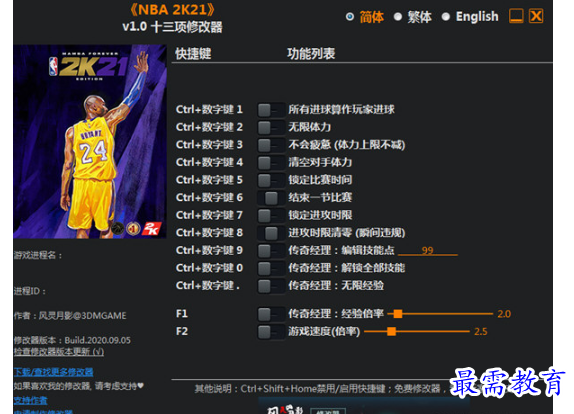Click the 进程ID label

click(30, 291)
